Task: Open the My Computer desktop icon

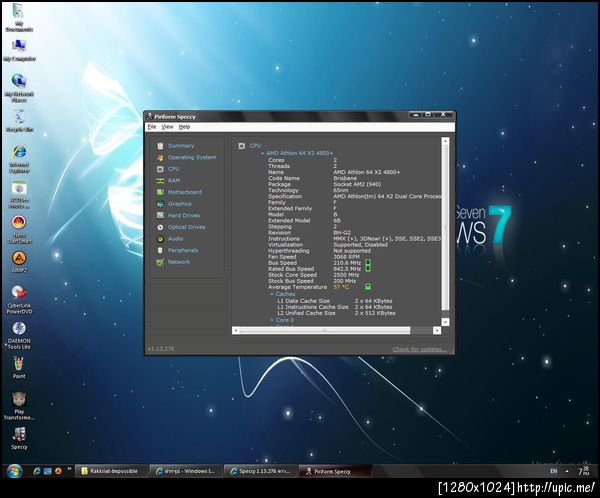Action: point(19,46)
